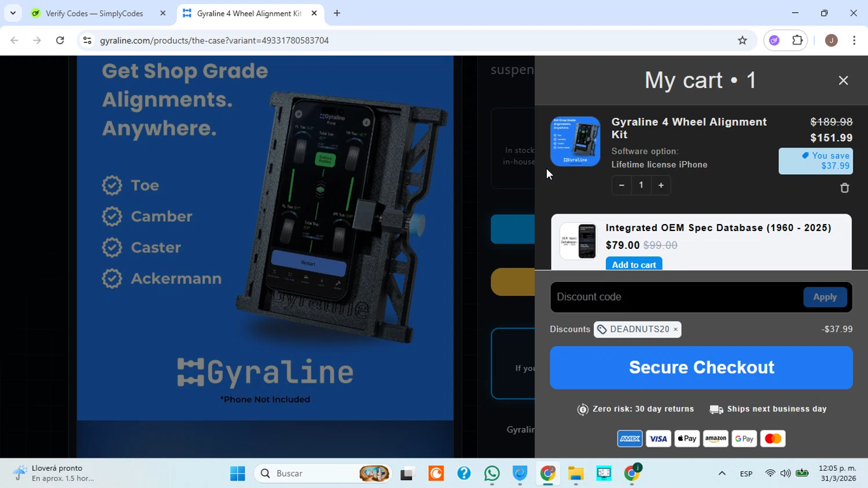Screen dimensions: 868x488
Task: Click the 'You save $37.99' badge
Action: point(815,161)
